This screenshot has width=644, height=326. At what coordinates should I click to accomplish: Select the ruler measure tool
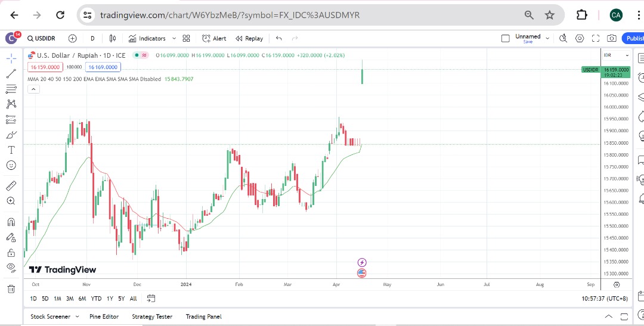11,185
